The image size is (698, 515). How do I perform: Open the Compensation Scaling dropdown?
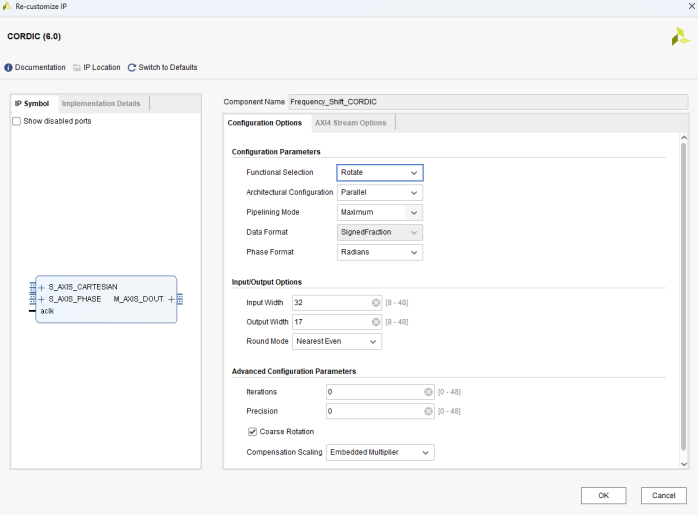(380, 453)
